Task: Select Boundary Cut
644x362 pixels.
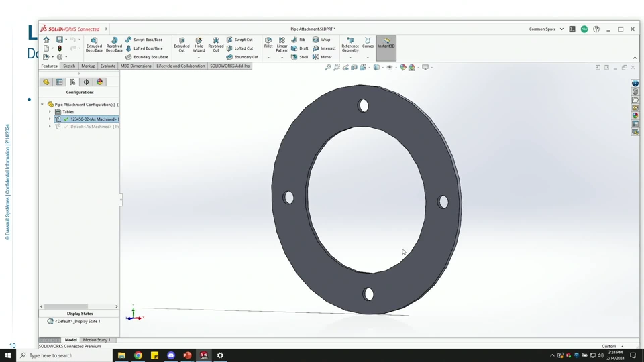Action: [242, 57]
